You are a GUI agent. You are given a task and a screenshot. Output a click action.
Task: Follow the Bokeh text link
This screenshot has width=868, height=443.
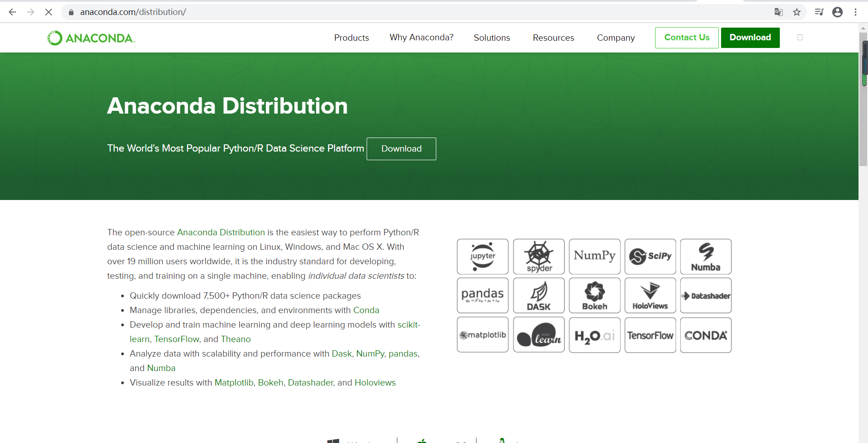(270, 382)
